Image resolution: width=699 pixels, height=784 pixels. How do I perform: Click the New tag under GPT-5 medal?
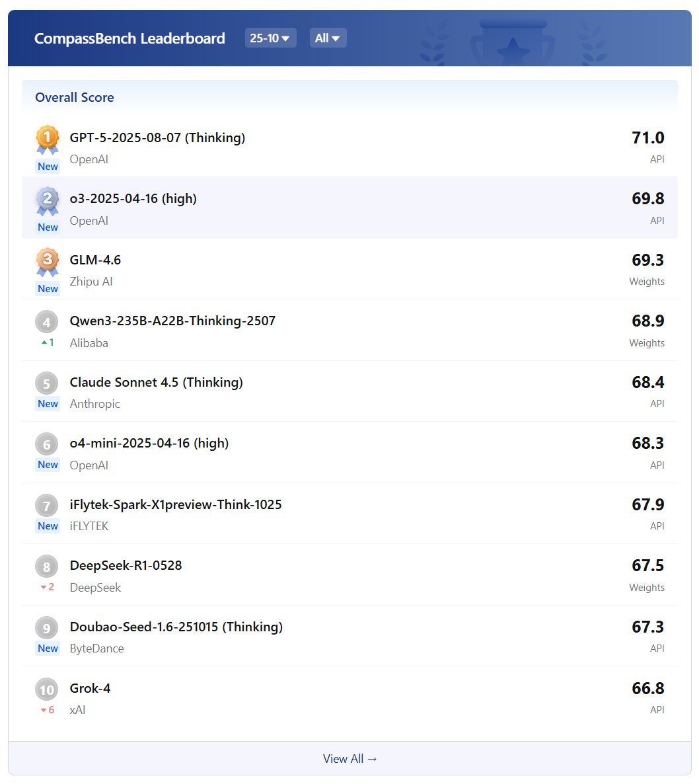pyautogui.click(x=48, y=167)
